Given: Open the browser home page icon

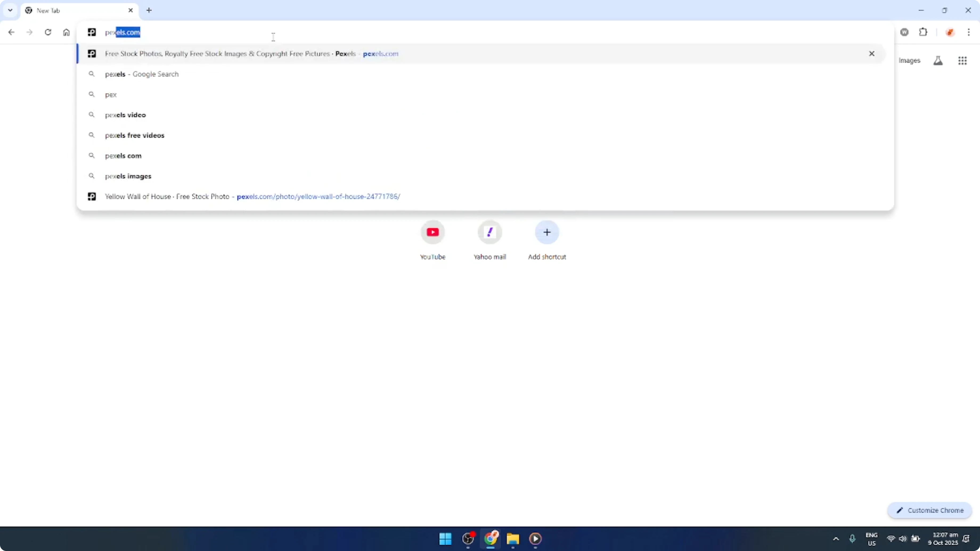Looking at the screenshot, I should click(67, 32).
